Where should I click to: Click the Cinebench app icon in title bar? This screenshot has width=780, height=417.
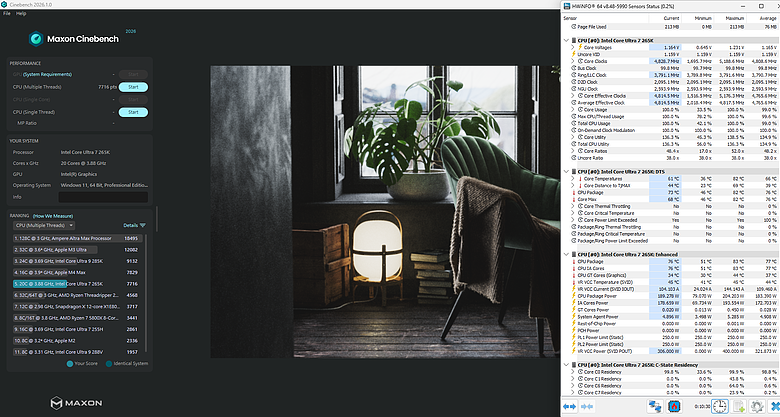4,4
